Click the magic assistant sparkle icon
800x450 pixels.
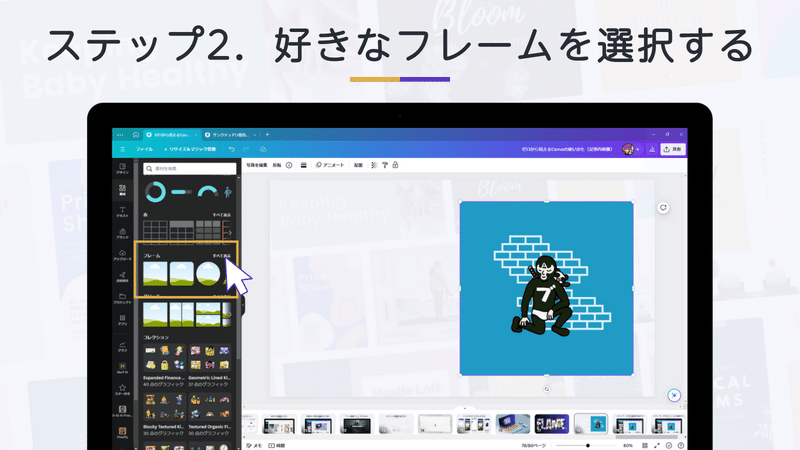674,395
